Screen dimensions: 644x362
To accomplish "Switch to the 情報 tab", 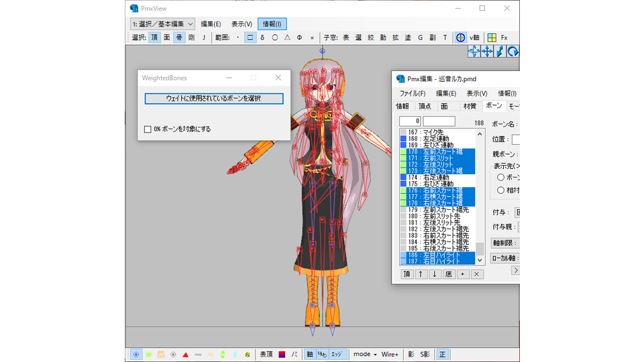I will (402, 107).
